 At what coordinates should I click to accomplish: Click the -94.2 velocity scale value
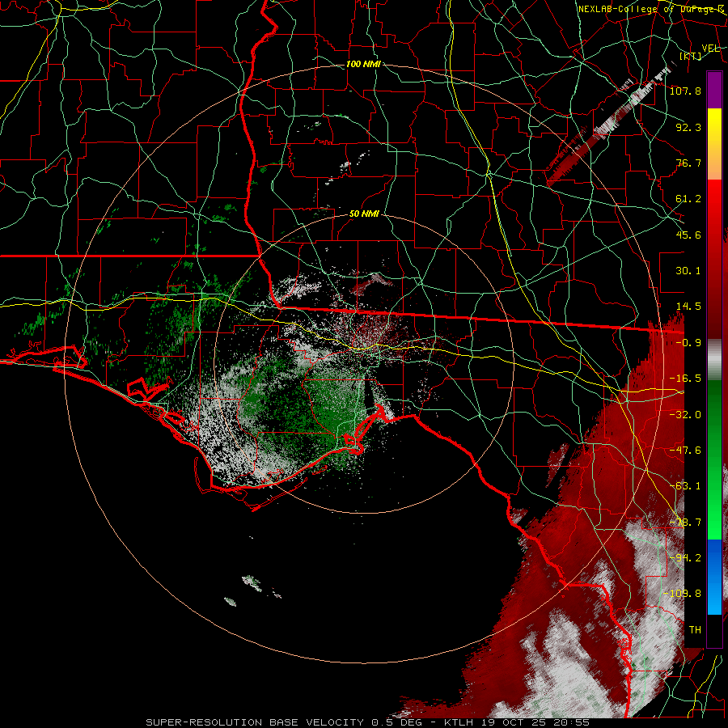tap(685, 558)
